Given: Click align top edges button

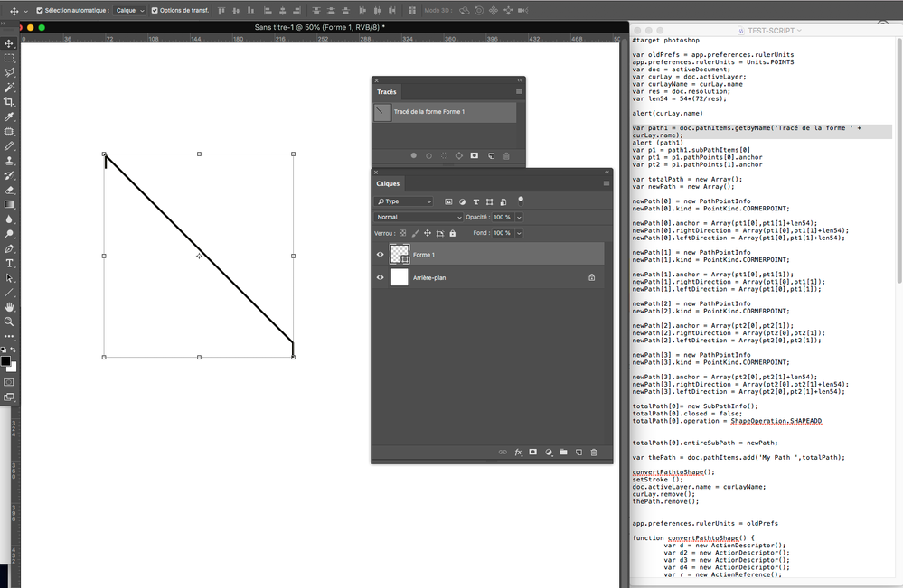Looking at the screenshot, I should click(221, 10).
